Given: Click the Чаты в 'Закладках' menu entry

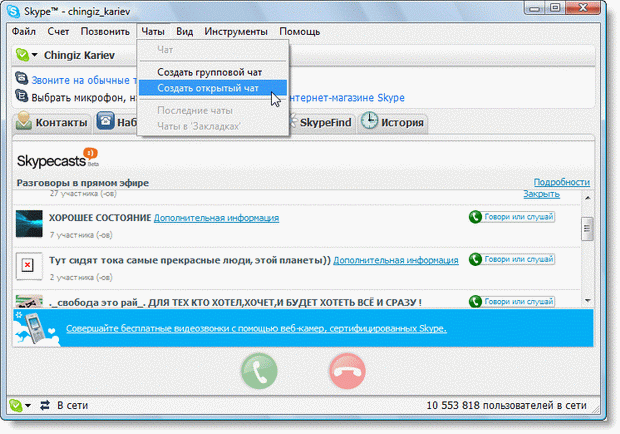Looking at the screenshot, I should point(213,126).
